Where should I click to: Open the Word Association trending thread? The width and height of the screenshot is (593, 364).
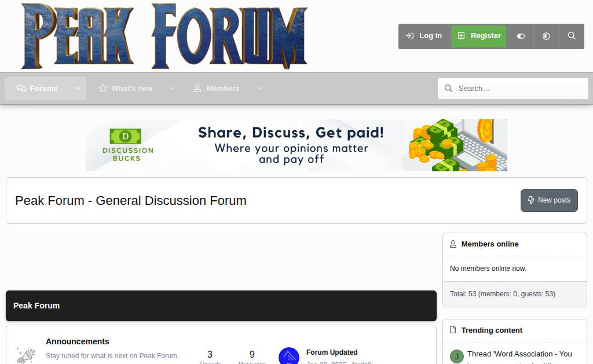click(x=519, y=356)
